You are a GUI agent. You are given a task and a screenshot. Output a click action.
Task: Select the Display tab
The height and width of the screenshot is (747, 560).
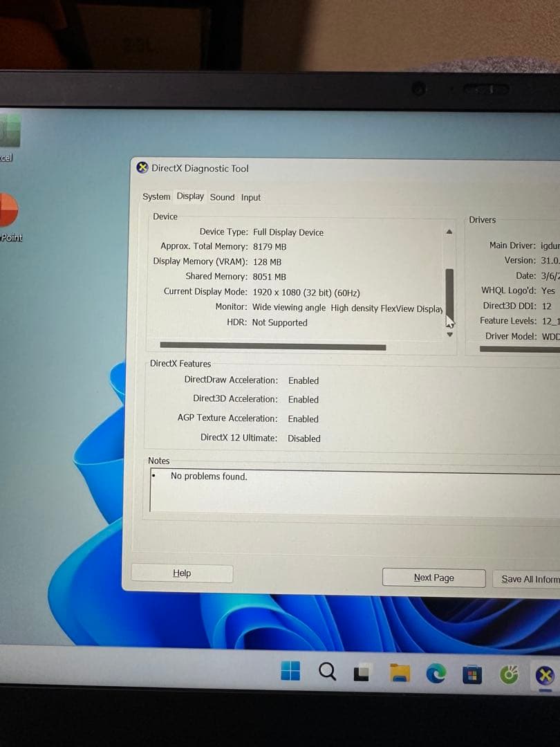[x=190, y=196]
